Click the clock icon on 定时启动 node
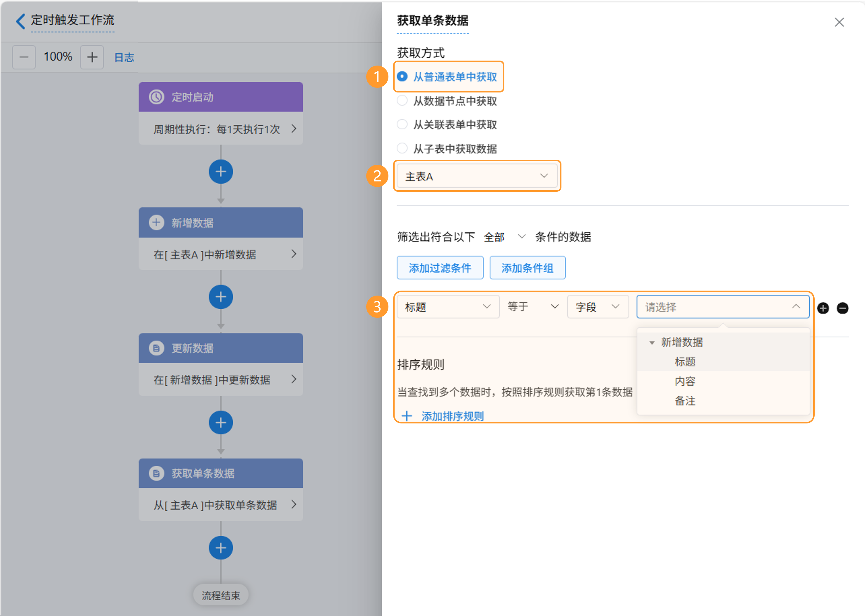 coord(156,97)
